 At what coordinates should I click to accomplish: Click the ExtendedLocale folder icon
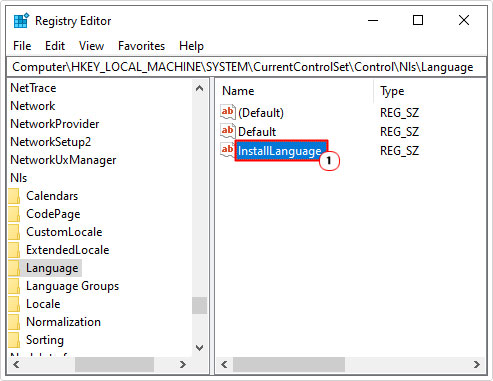(x=14, y=250)
